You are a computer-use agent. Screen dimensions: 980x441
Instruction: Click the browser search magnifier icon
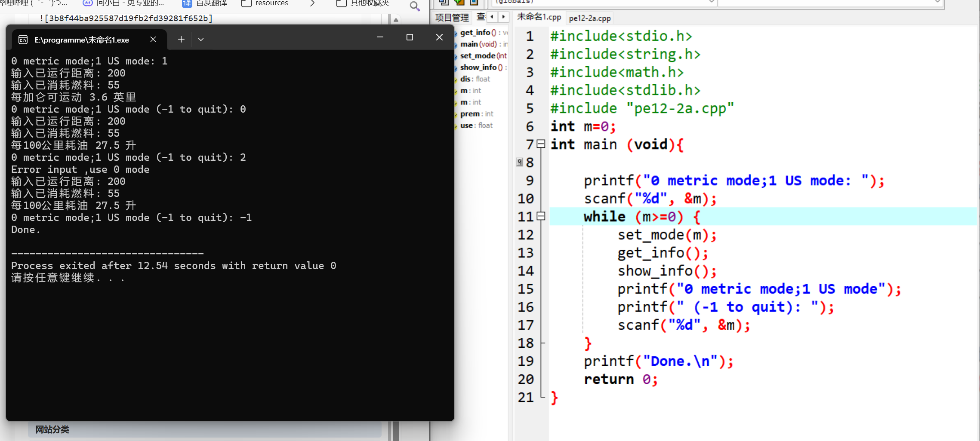click(415, 6)
